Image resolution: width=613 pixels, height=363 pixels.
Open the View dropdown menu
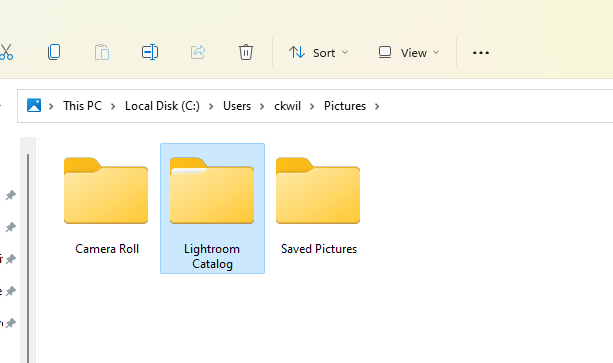click(x=409, y=52)
